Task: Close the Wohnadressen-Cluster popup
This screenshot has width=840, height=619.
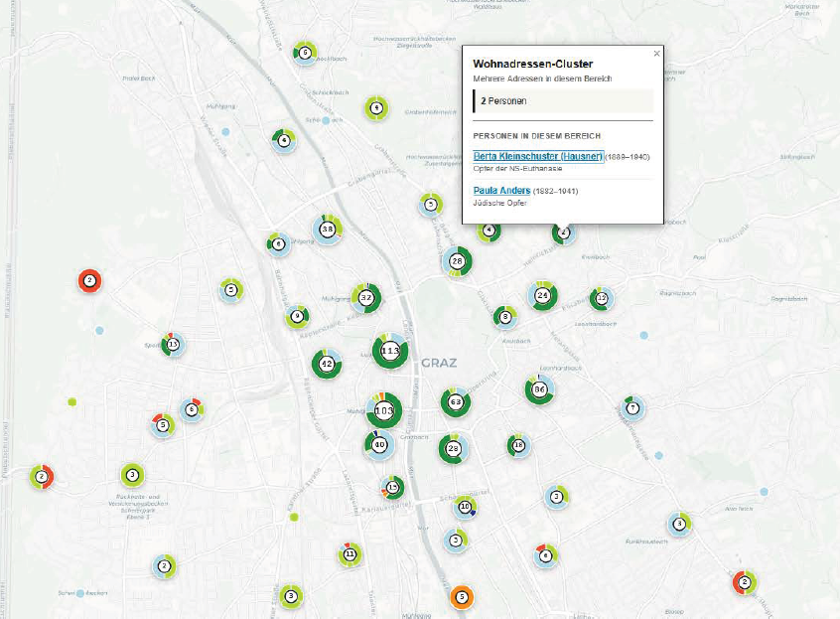Action: (x=656, y=54)
